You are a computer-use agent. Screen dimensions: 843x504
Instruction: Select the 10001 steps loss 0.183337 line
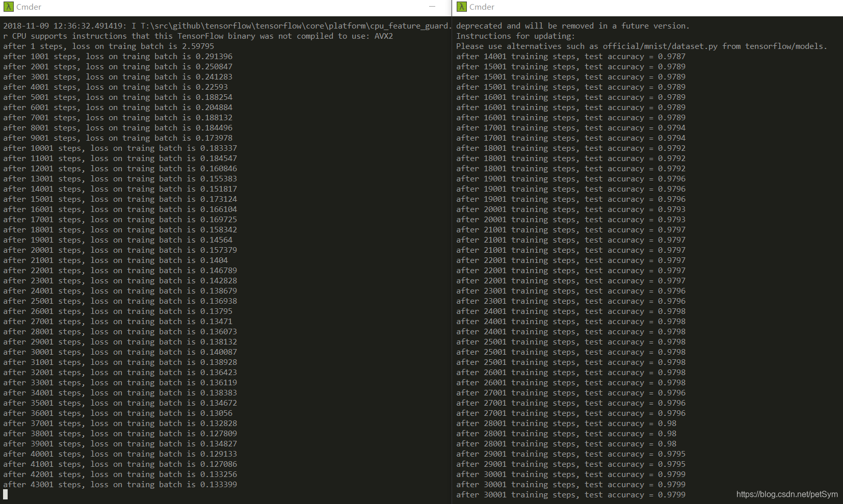[120, 148]
